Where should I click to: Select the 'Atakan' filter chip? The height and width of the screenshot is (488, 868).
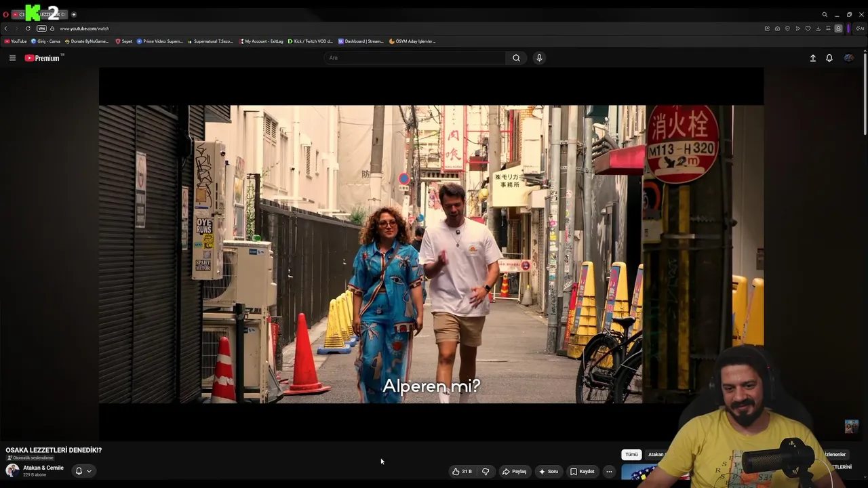[656, 455]
